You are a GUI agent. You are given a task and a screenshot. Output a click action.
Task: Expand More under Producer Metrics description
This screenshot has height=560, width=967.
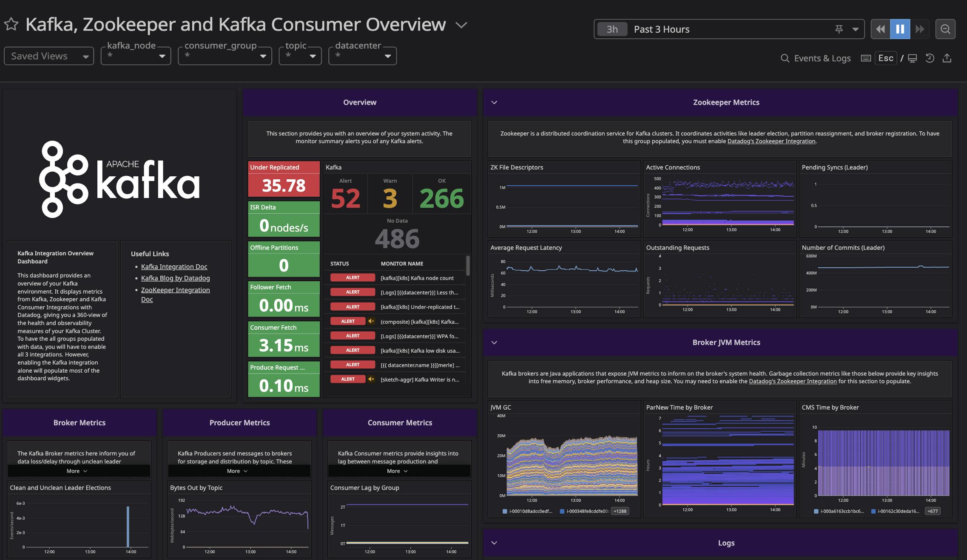pos(237,471)
